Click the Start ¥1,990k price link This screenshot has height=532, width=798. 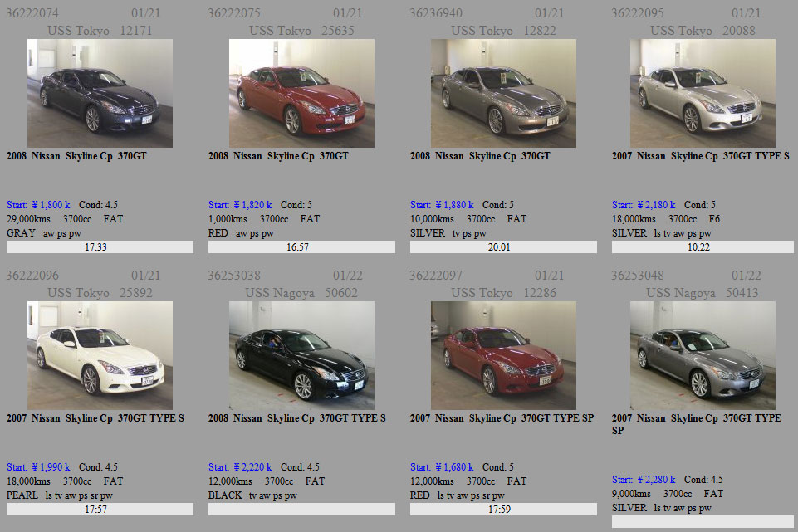[x=38, y=467]
